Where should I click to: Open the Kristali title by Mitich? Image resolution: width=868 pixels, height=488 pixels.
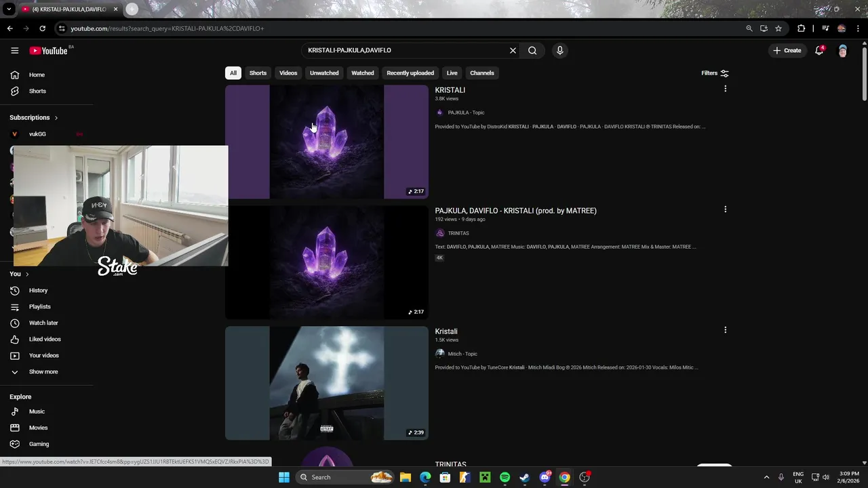coord(446,331)
